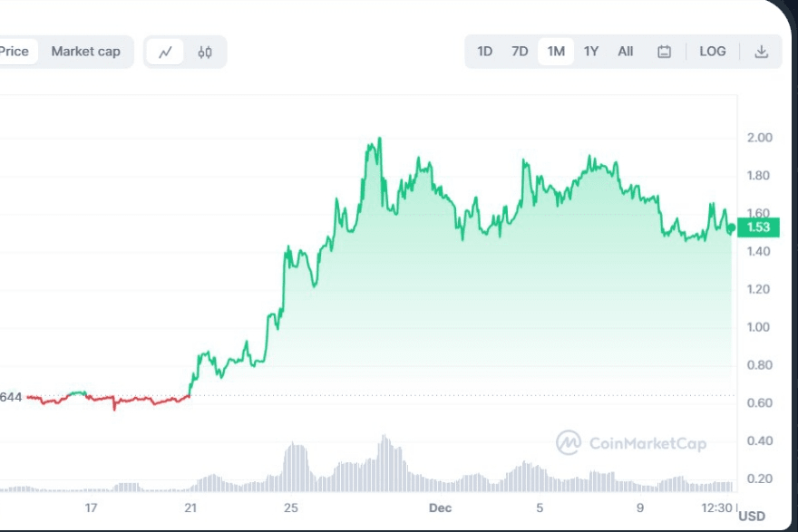The image size is (798, 532).
Task: Switch to line chart view
Action: (165, 52)
